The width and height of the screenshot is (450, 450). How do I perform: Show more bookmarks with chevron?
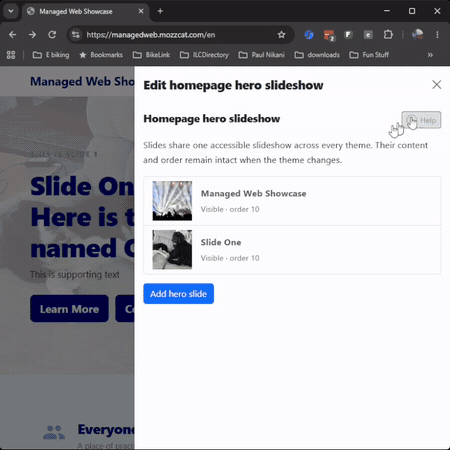[x=430, y=55]
